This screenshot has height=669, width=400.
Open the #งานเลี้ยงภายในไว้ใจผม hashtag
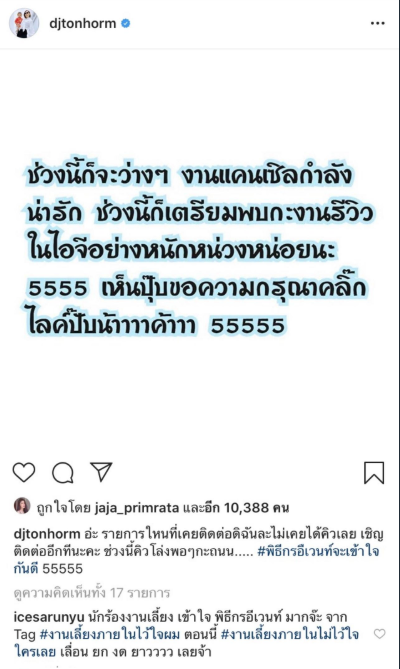[x=110, y=634]
